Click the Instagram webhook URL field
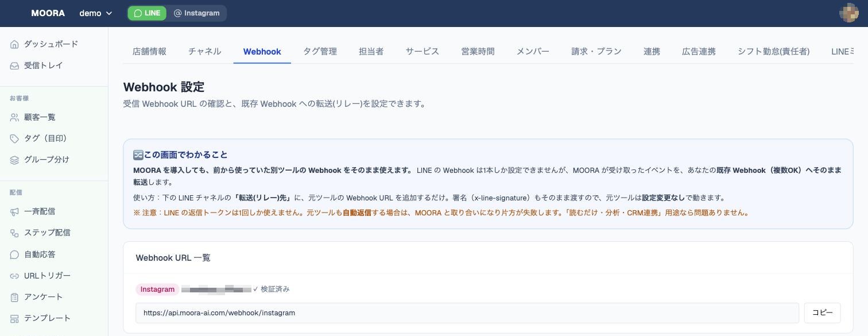 (x=467, y=313)
